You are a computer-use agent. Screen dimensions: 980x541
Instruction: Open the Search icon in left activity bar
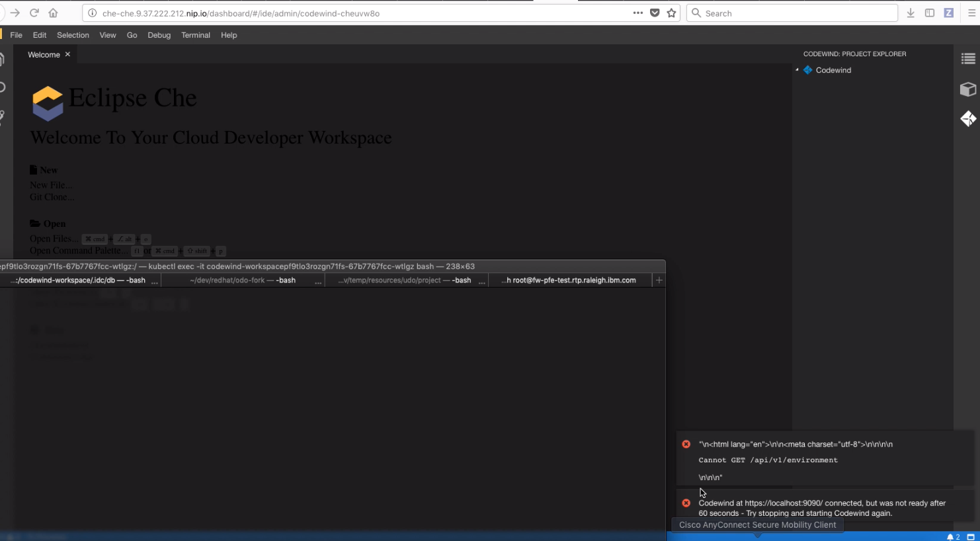pyautogui.click(x=2, y=86)
